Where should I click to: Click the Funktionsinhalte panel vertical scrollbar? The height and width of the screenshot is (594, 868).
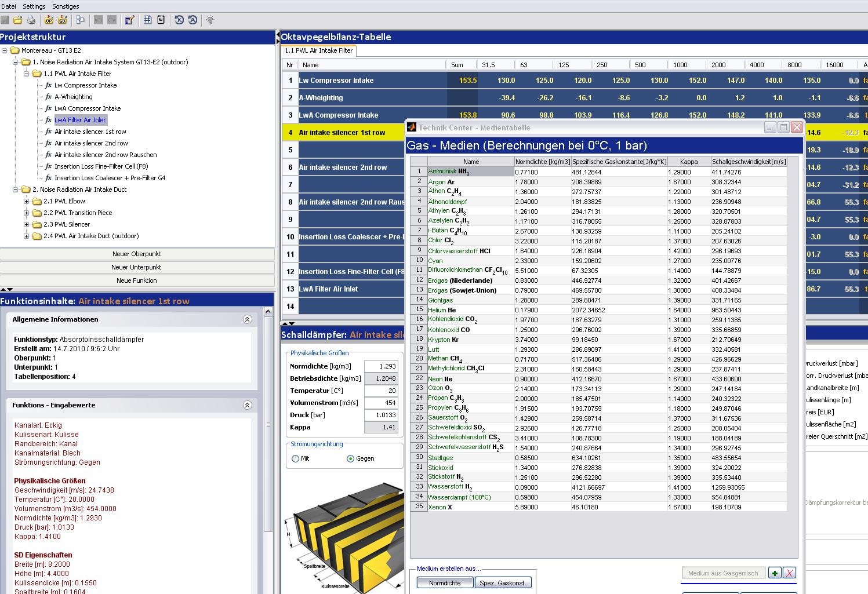coord(268,423)
